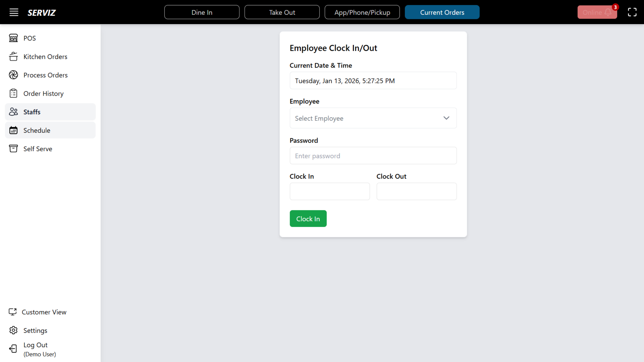This screenshot has height=362, width=644.
Task: Click the Employee dropdown chevron arrow
Action: [446, 118]
